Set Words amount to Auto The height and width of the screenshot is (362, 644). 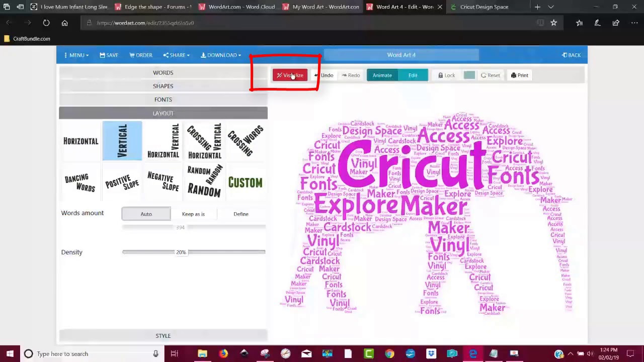(x=146, y=214)
